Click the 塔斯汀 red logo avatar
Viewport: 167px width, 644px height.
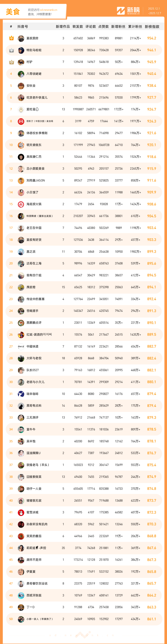click(21, 121)
